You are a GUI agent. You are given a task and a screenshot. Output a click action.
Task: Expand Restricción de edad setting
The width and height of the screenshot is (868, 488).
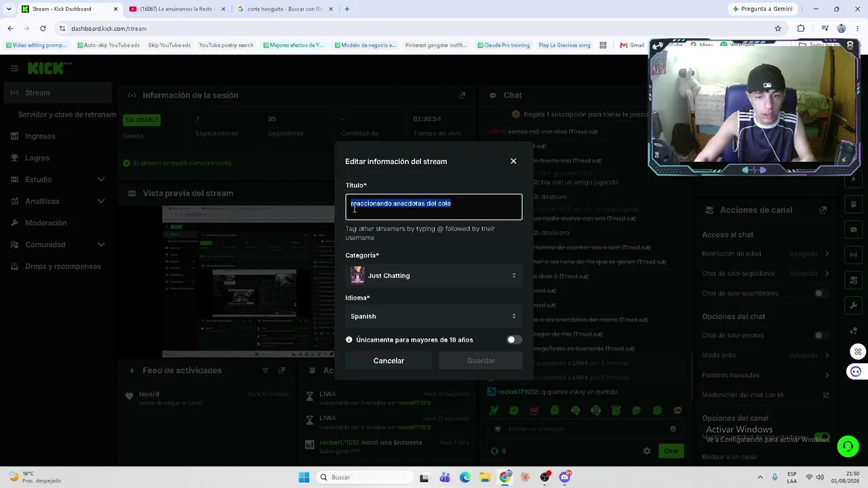click(766, 253)
